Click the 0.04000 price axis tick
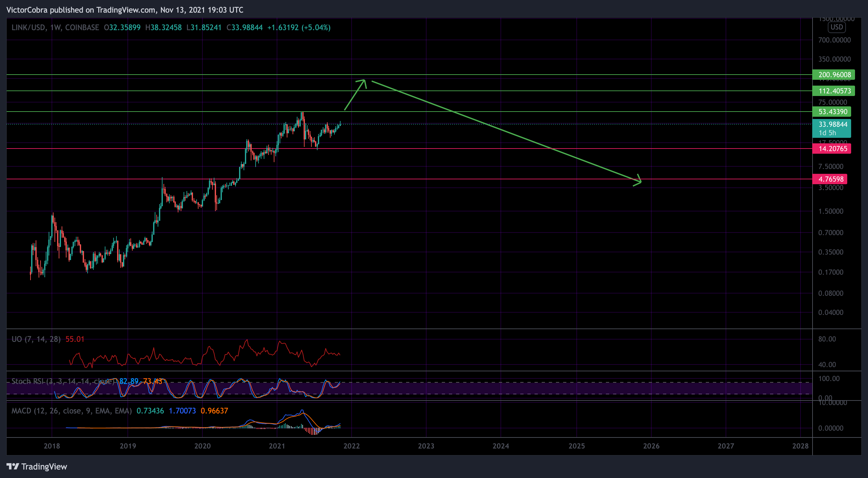The image size is (868, 478). (x=831, y=313)
